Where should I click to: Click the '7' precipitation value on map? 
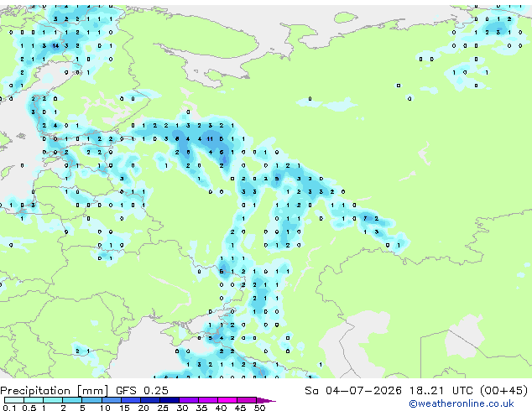point(365,218)
